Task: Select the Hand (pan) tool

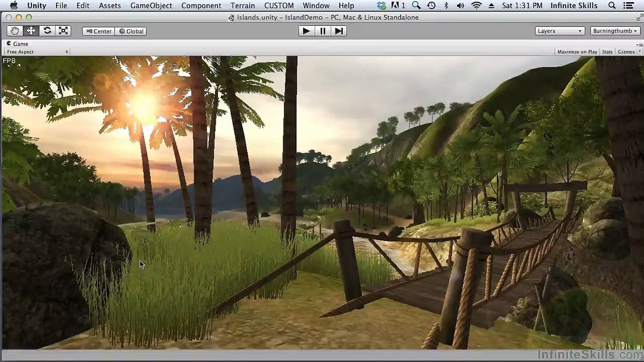Action: tap(15, 31)
